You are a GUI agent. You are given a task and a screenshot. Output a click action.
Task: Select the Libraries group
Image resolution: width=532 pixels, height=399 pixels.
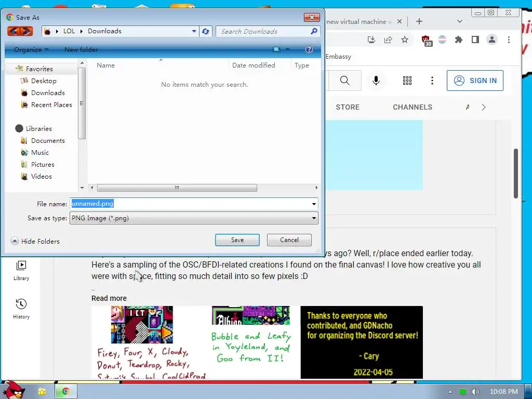(x=38, y=129)
